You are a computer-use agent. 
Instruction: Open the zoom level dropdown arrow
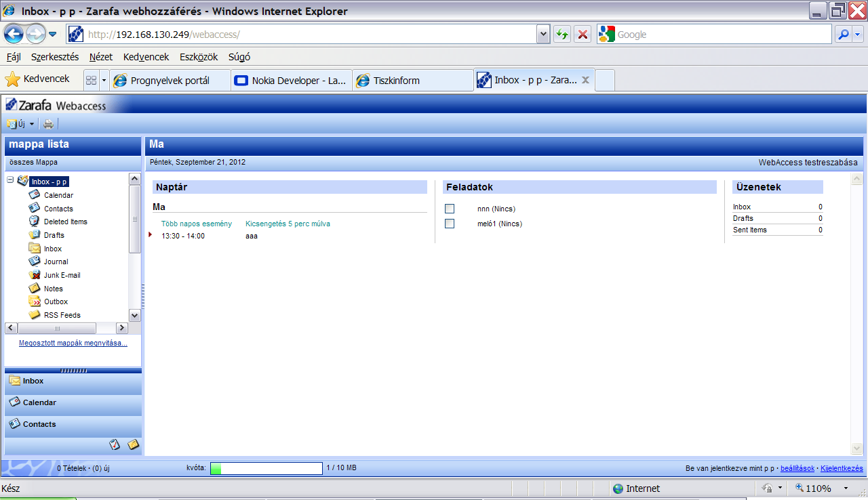846,488
